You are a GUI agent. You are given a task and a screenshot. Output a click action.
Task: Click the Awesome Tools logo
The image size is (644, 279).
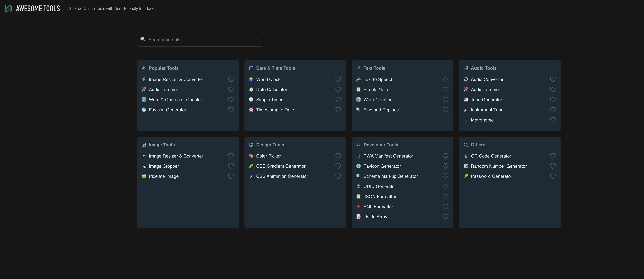tap(32, 8)
